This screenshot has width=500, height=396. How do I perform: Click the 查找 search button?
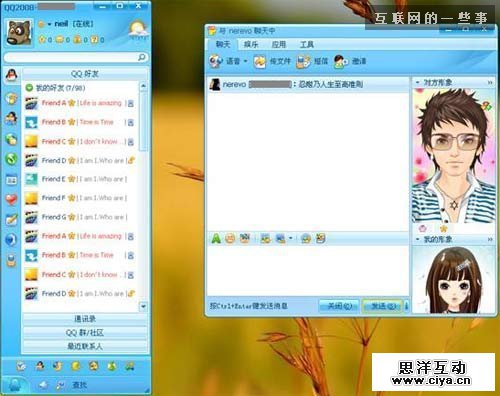[80, 385]
